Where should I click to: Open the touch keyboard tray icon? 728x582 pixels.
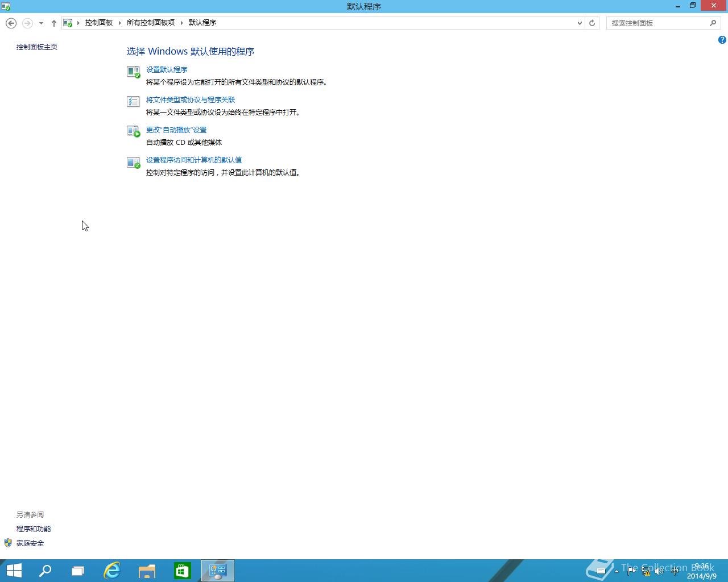[x=601, y=571]
